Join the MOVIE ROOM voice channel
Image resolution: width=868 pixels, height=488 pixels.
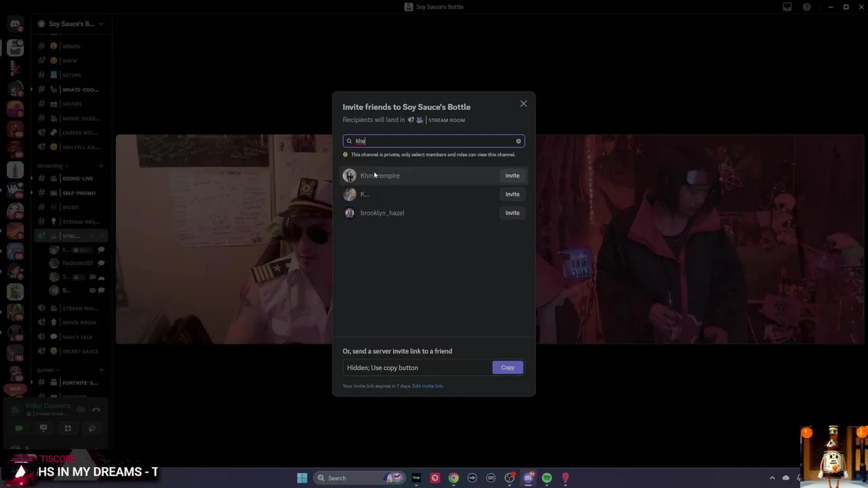click(71, 323)
